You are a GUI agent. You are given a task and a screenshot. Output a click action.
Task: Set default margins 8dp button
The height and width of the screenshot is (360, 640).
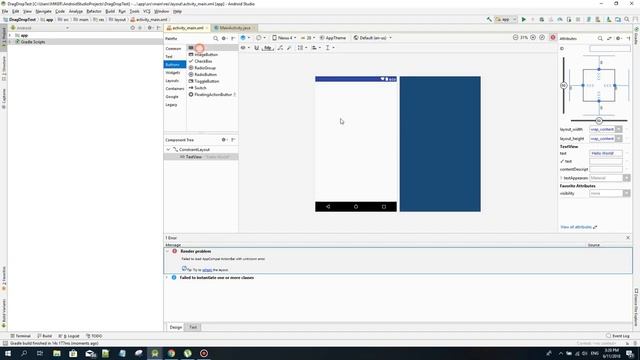pyautogui.click(x=267, y=48)
